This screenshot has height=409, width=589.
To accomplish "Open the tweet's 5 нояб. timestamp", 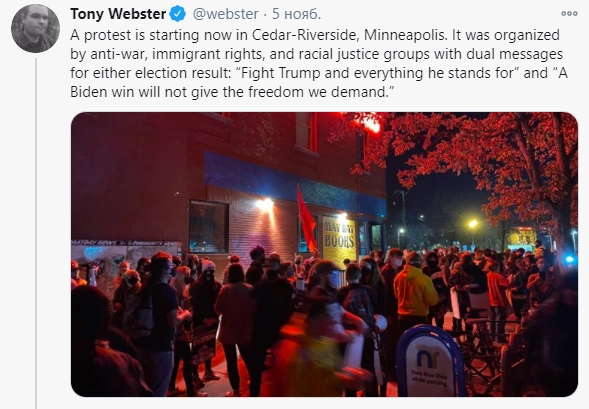I will [297, 14].
